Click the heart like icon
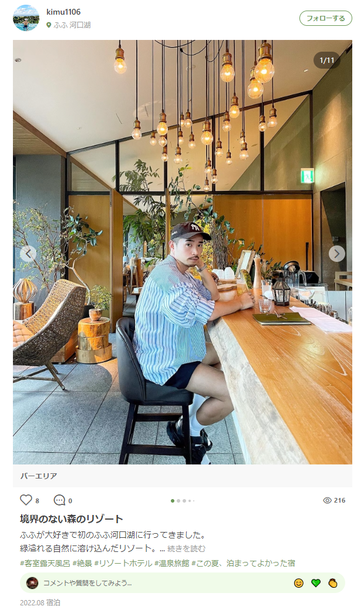The image size is (364, 613). pos(26,500)
